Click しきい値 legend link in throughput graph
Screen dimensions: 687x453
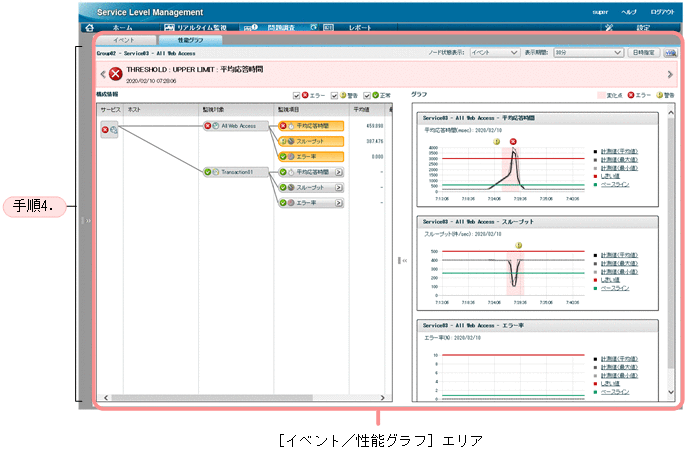tap(610, 280)
